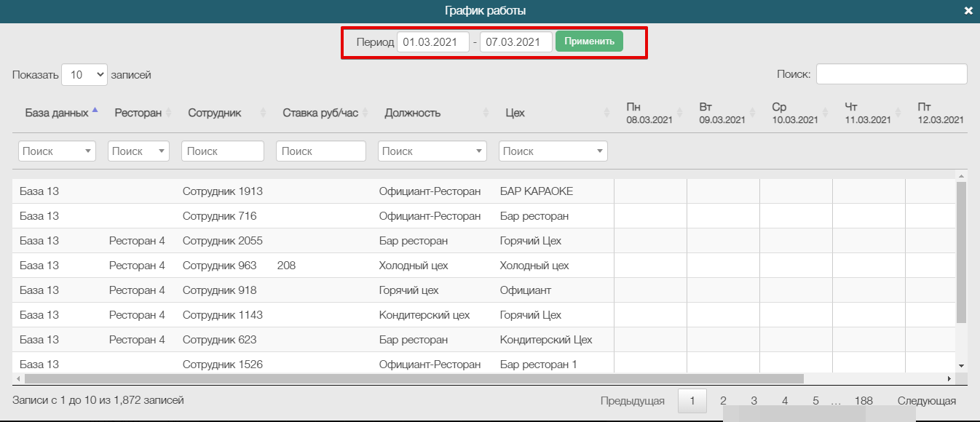Focus the global Поиск search box
Viewport: 980px width, 422px height.
point(891,74)
